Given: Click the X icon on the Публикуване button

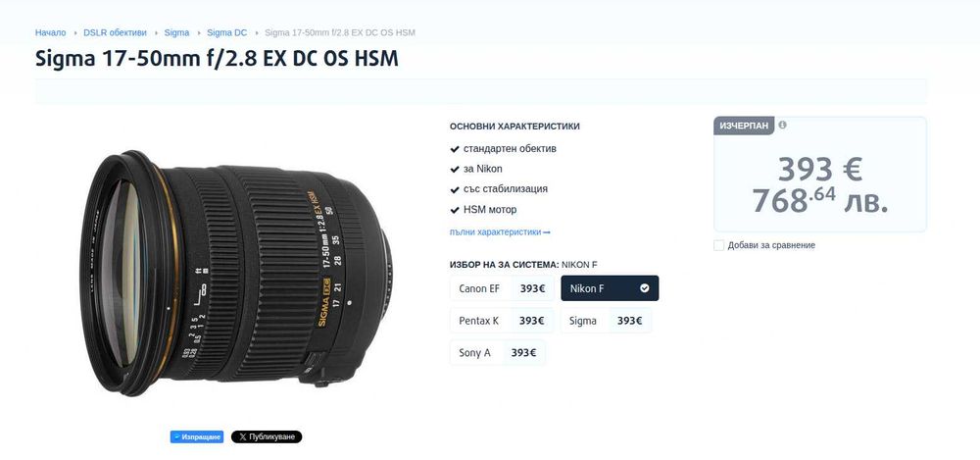Looking at the screenshot, I should (x=242, y=436).
